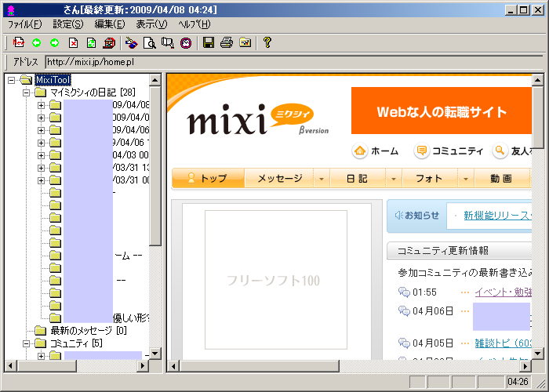Expand the diary entry dated 09/04/08
The image size is (549, 392).
[x=41, y=105]
